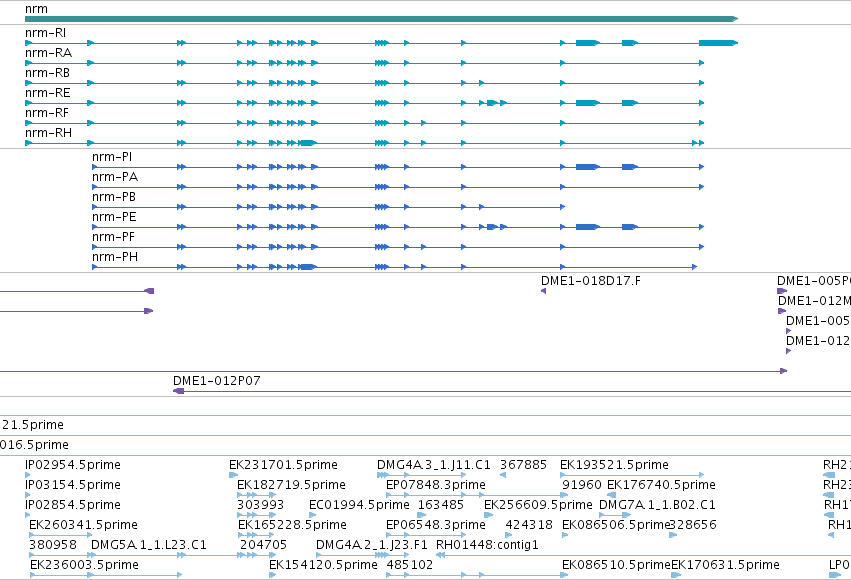
Task: Select IP02954.5prime EST label
Action: [73, 466]
